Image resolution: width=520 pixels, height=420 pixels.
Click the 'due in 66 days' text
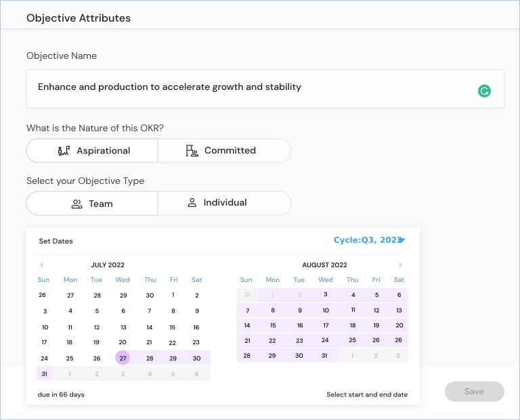[61, 394]
